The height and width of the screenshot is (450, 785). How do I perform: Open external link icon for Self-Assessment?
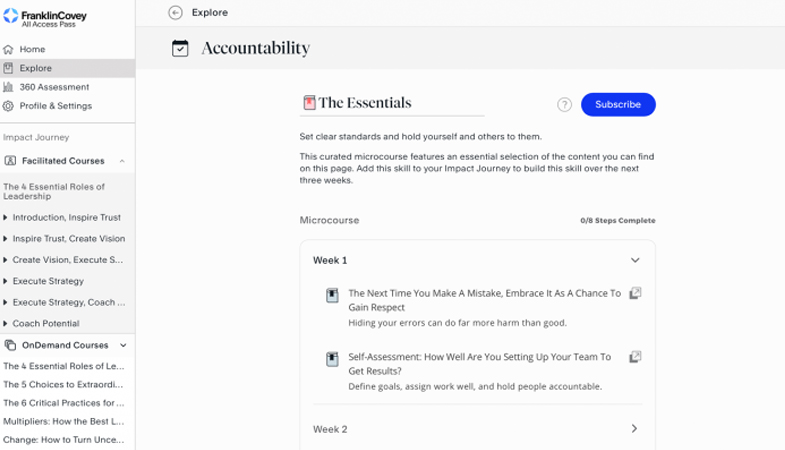coord(635,356)
